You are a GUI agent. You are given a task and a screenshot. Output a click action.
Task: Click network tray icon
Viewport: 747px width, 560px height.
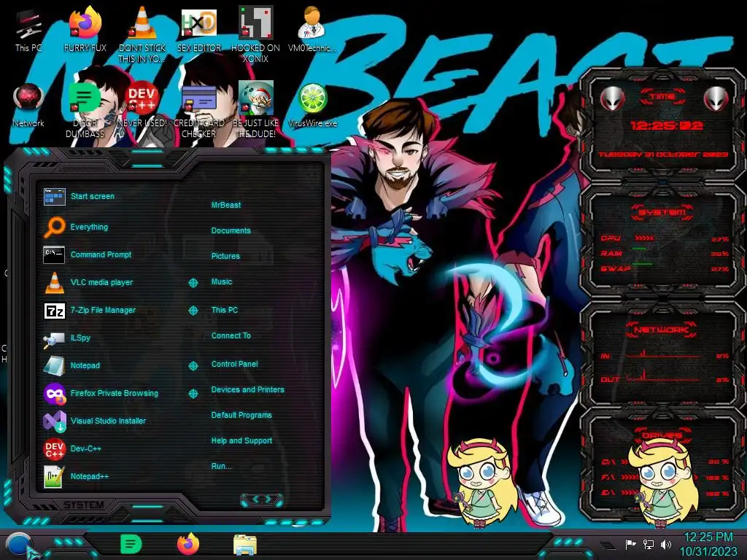pyautogui.click(x=649, y=544)
